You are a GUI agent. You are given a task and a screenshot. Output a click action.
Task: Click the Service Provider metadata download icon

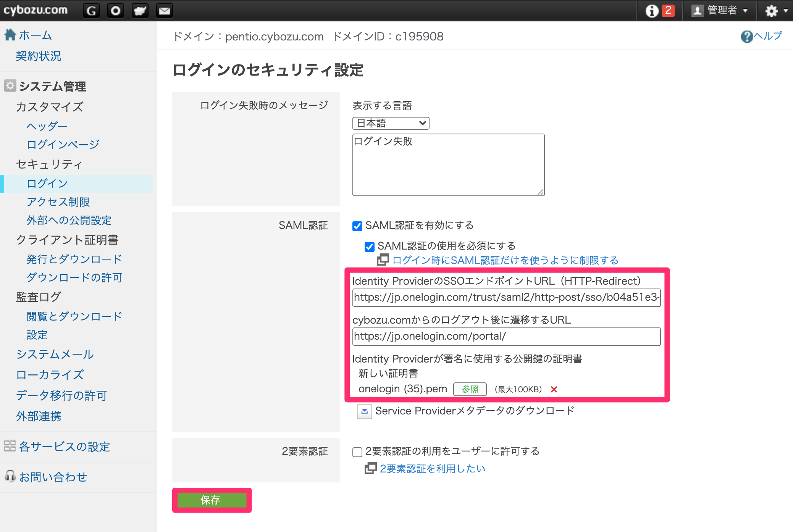(x=365, y=411)
